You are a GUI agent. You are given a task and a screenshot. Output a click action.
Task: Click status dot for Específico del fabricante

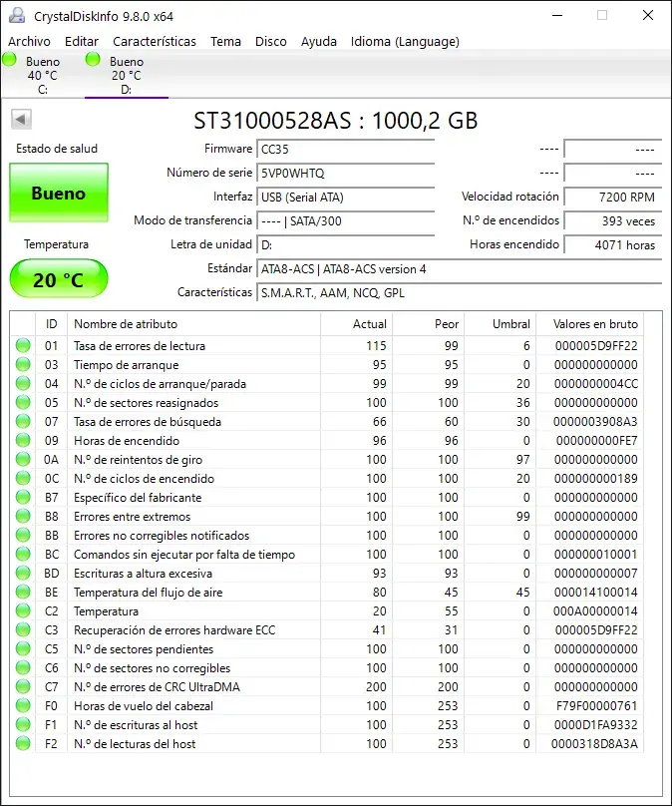pyautogui.click(x=23, y=497)
